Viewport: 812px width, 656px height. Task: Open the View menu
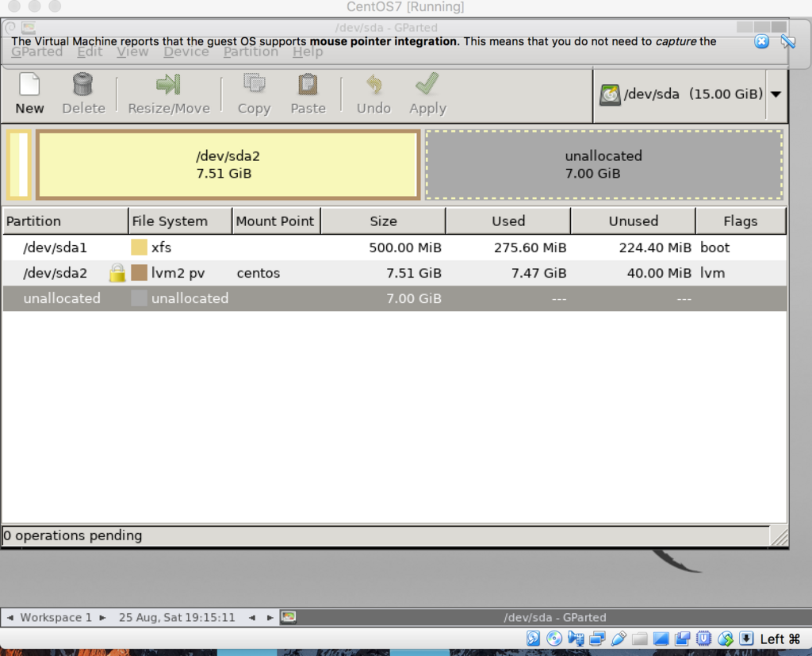(132, 52)
